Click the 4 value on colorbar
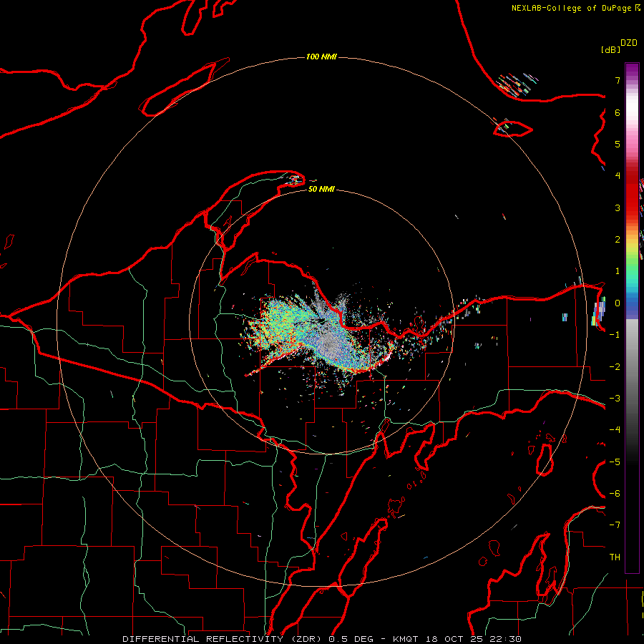The width and height of the screenshot is (644, 644). pos(618,176)
